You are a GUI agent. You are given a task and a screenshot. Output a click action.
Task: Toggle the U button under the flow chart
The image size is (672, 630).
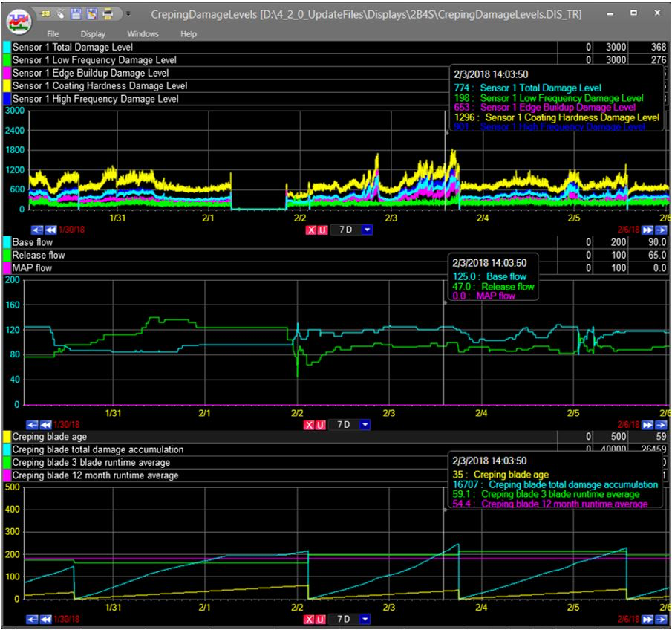pos(322,424)
